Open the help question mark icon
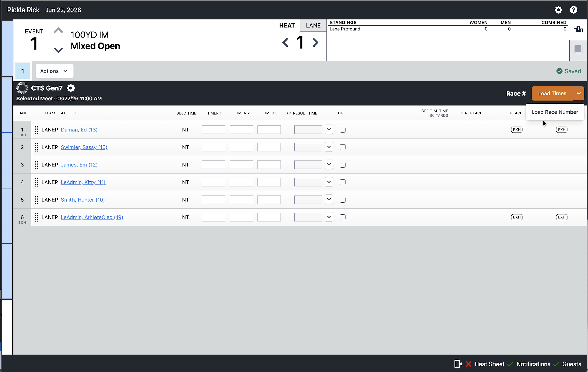 click(574, 10)
